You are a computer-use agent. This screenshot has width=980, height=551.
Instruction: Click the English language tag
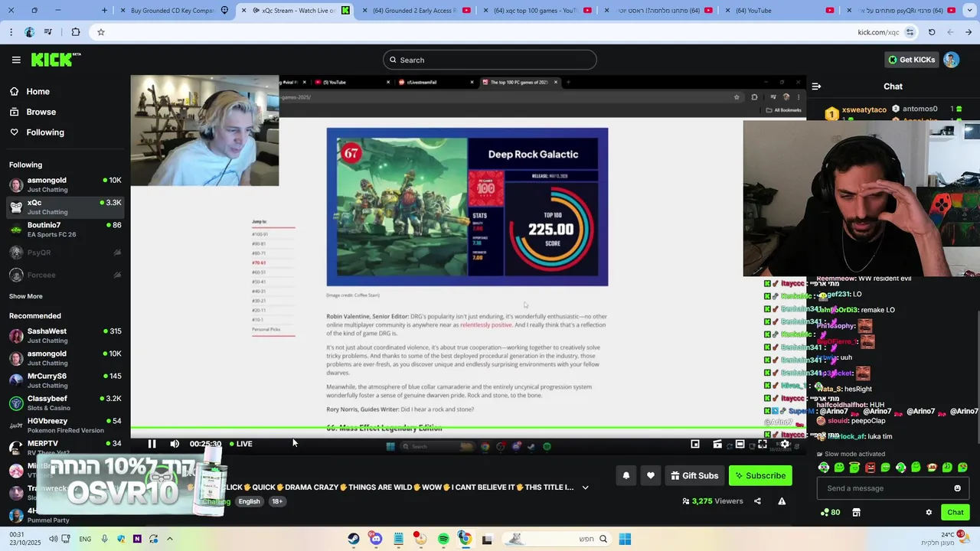249,501
